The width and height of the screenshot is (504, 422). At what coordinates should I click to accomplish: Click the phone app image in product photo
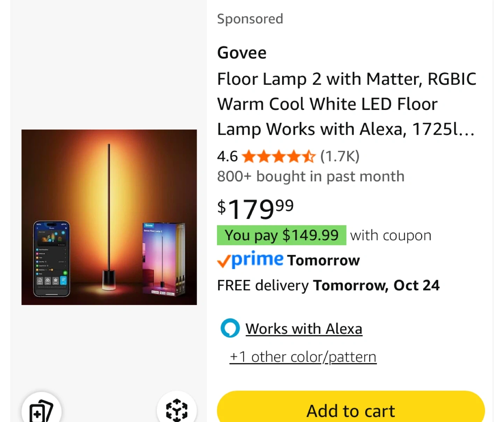(52, 258)
